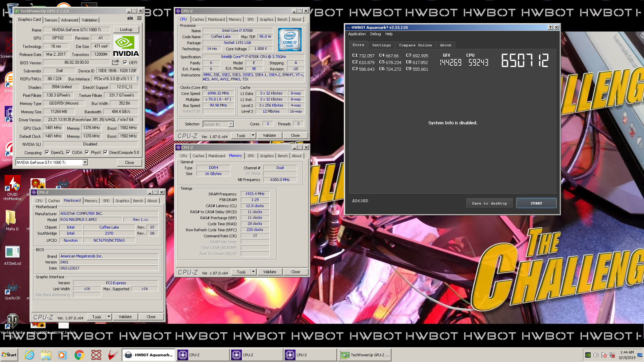Switch to TechPowerUp GPU-Z taskbar button
644x362 pixels.
365,355
